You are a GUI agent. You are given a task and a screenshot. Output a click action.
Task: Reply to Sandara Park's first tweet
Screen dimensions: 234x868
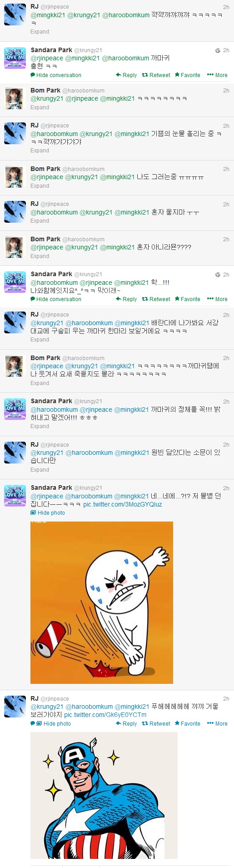point(126,75)
